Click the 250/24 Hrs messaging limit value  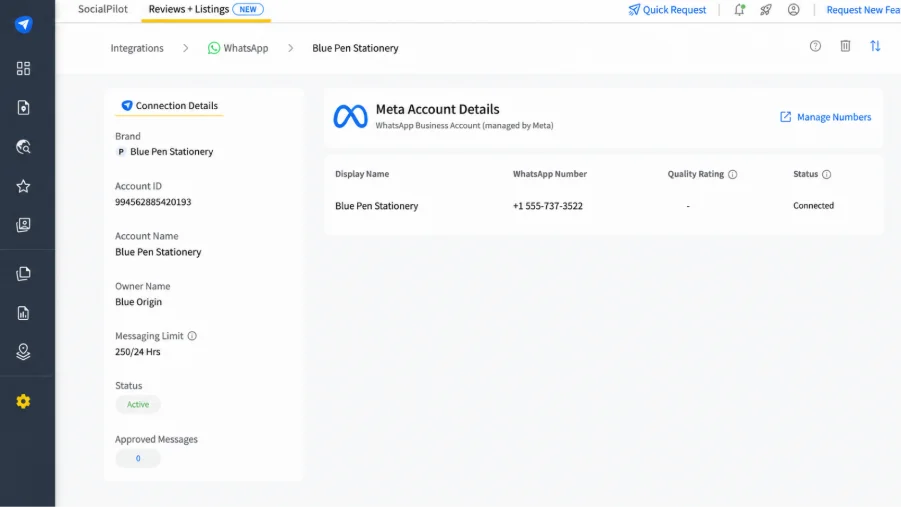137,352
